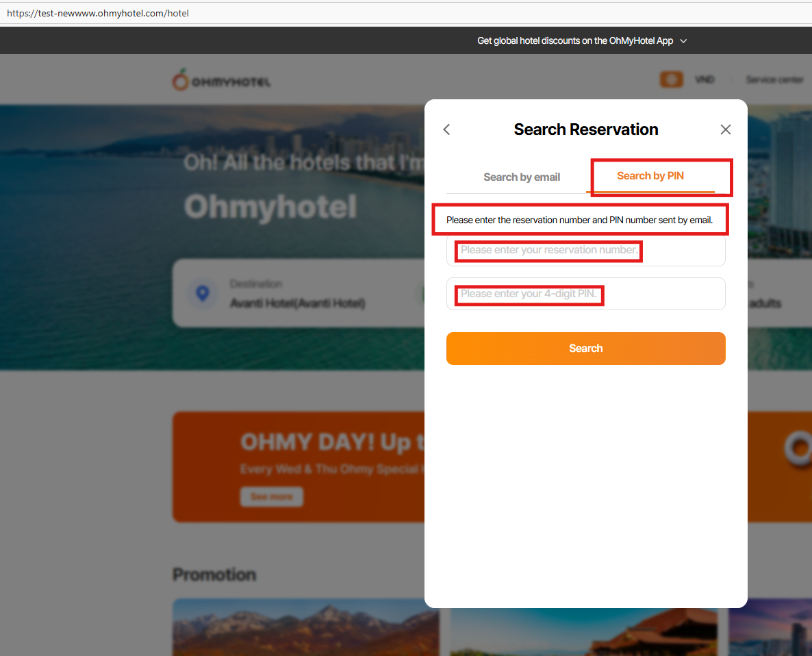
Task: Submit with the orange Search button
Action: [585, 349]
